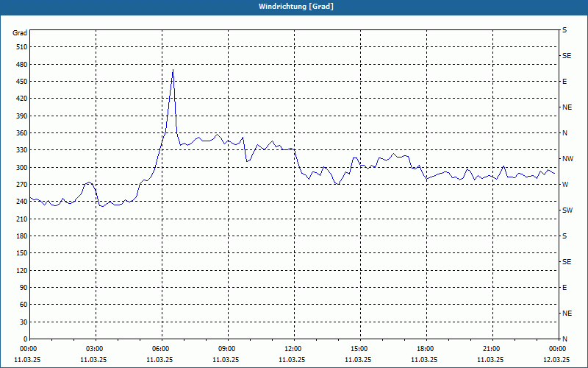588x368 pixels.
Task: Click the 0 y-axis value
Action: pyautogui.click(x=25, y=339)
